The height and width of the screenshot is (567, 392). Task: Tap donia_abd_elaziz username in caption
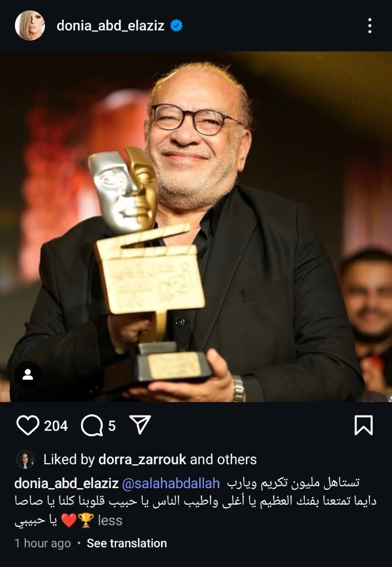coord(67,484)
